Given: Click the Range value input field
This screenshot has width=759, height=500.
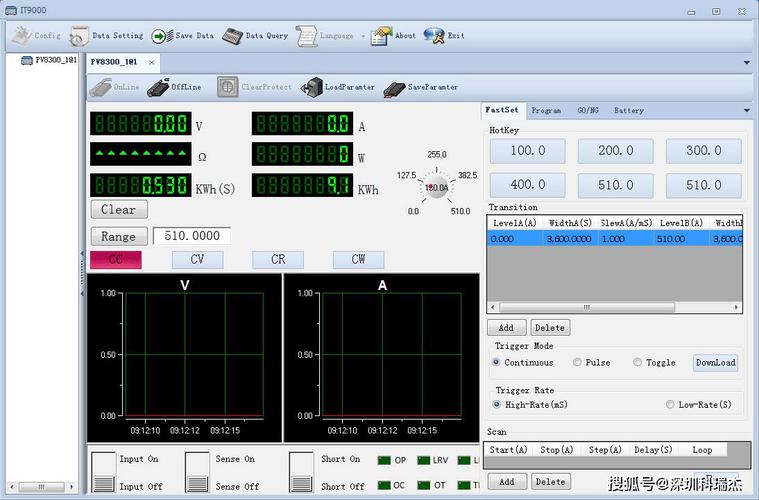Looking at the screenshot, I should click(x=191, y=236).
